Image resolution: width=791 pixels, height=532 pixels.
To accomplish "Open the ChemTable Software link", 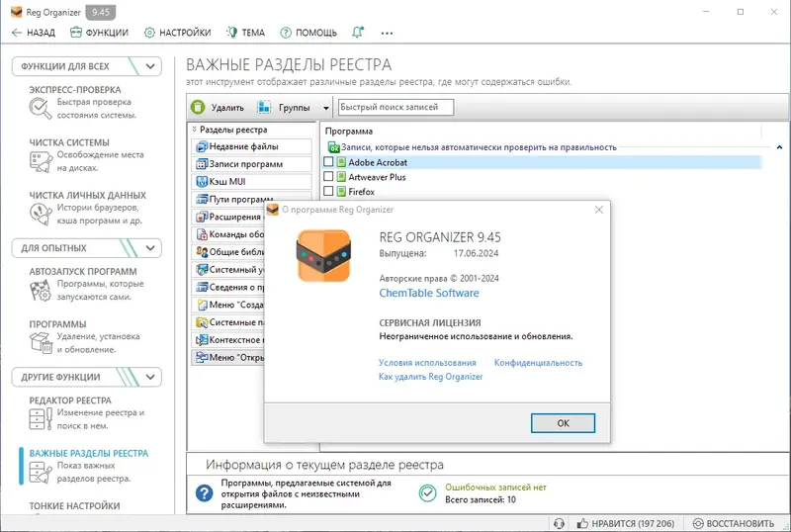I will point(429,293).
